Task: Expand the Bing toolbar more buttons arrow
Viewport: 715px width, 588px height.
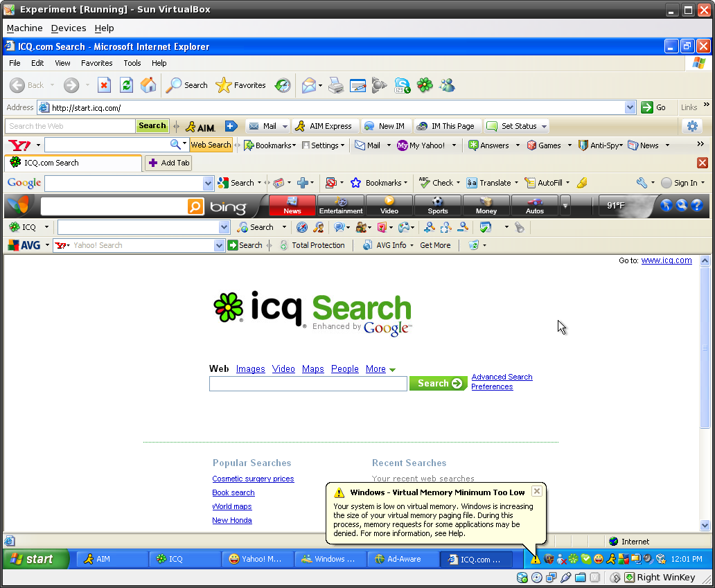Action: click(x=565, y=206)
